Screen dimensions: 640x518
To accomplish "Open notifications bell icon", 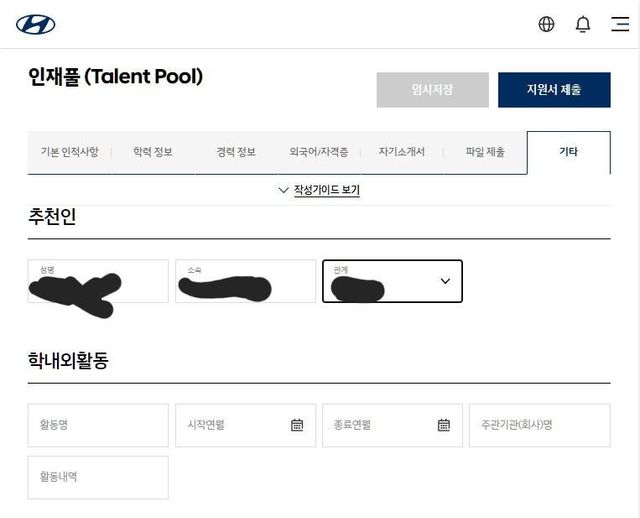I will 583,24.
